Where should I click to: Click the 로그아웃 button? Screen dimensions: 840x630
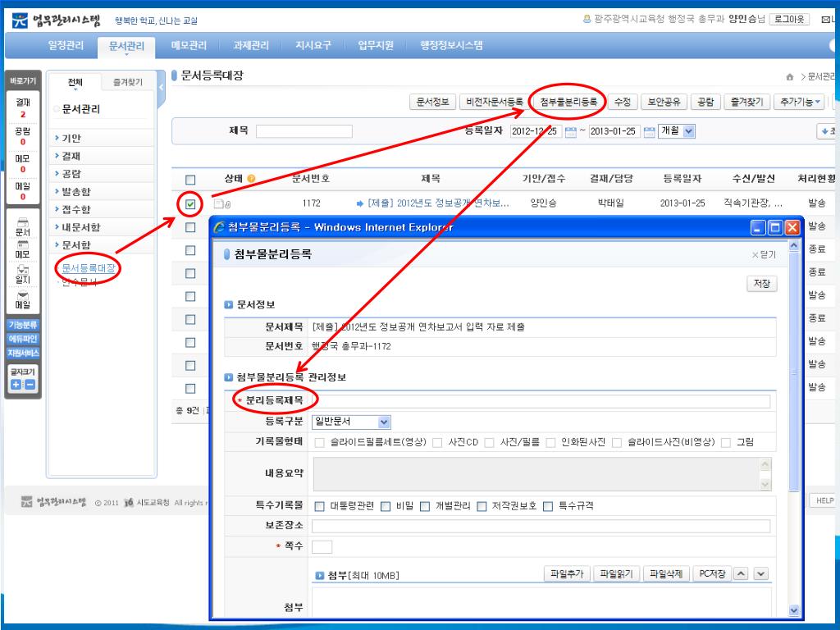[789, 20]
